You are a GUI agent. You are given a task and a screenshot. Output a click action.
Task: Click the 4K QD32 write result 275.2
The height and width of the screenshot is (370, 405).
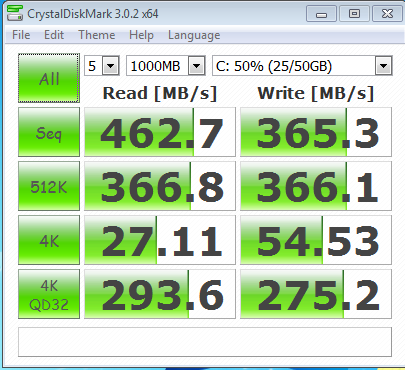(x=316, y=294)
